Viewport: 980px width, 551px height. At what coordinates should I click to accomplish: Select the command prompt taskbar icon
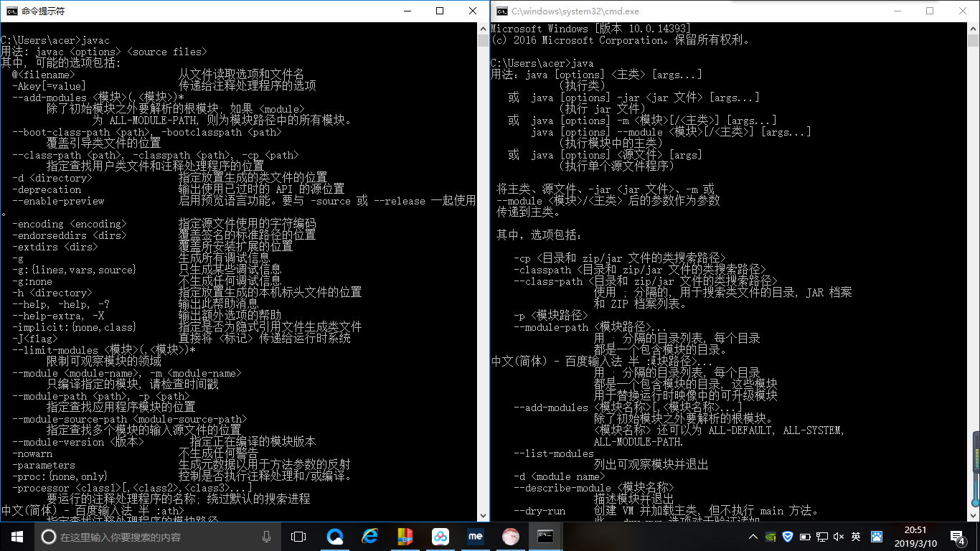(x=545, y=537)
